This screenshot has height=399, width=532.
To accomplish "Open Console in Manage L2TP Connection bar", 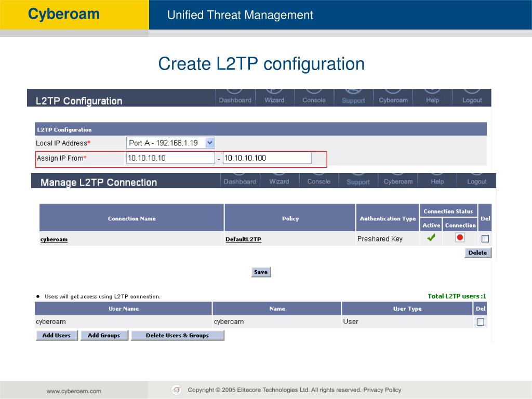I will click(x=318, y=181).
